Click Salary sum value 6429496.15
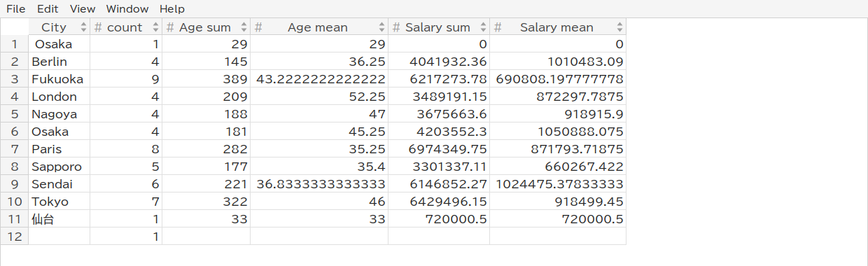This screenshot has height=266, width=868. point(439,202)
